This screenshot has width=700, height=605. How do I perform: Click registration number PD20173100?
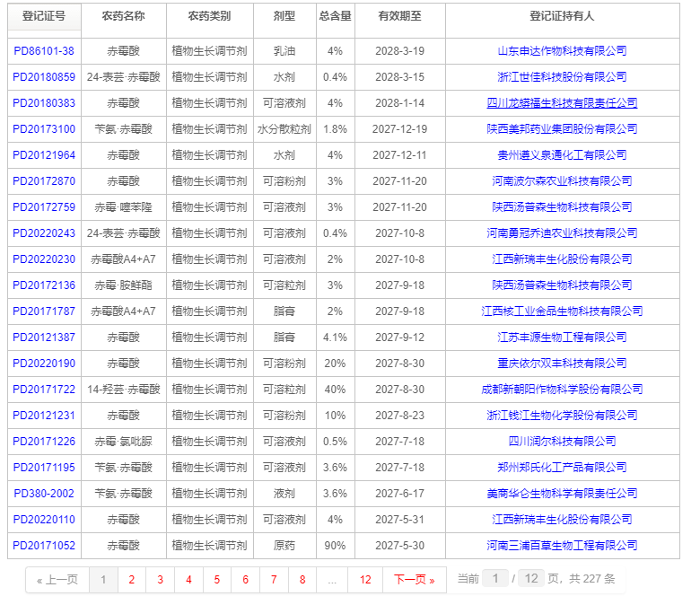pyautogui.click(x=44, y=129)
